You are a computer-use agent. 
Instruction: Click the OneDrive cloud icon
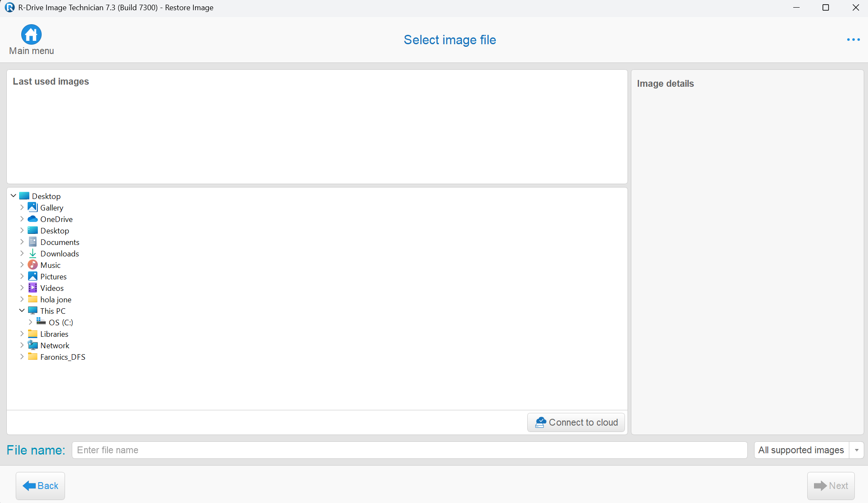33,219
